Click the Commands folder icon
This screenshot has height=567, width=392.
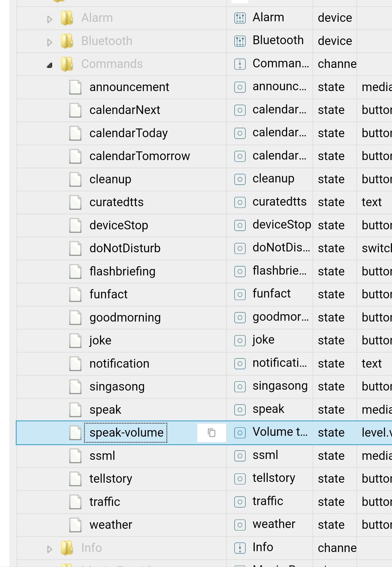pyautogui.click(x=67, y=64)
